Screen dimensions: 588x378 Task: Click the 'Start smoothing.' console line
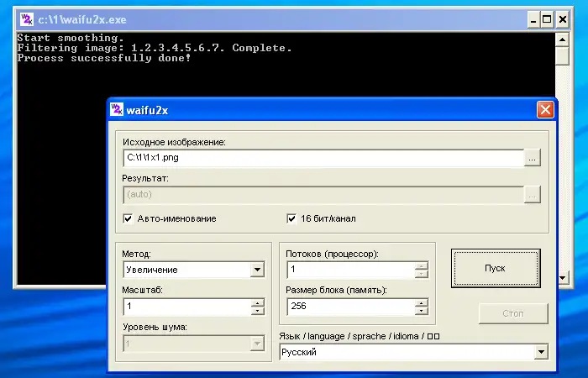click(71, 38)
